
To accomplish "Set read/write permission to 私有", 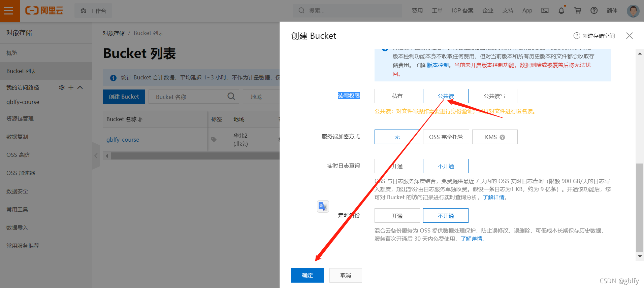I will (397, 96).
